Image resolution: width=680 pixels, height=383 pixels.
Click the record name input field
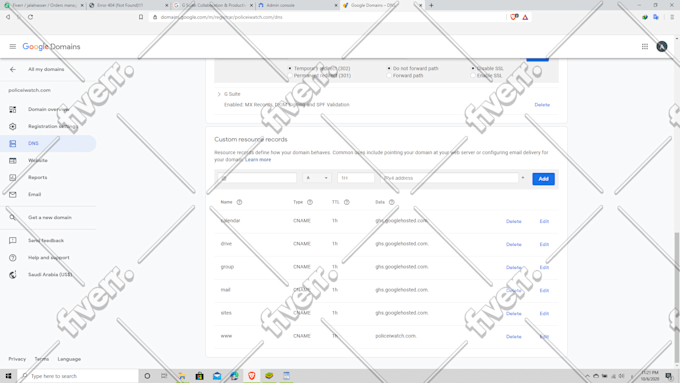257,178
